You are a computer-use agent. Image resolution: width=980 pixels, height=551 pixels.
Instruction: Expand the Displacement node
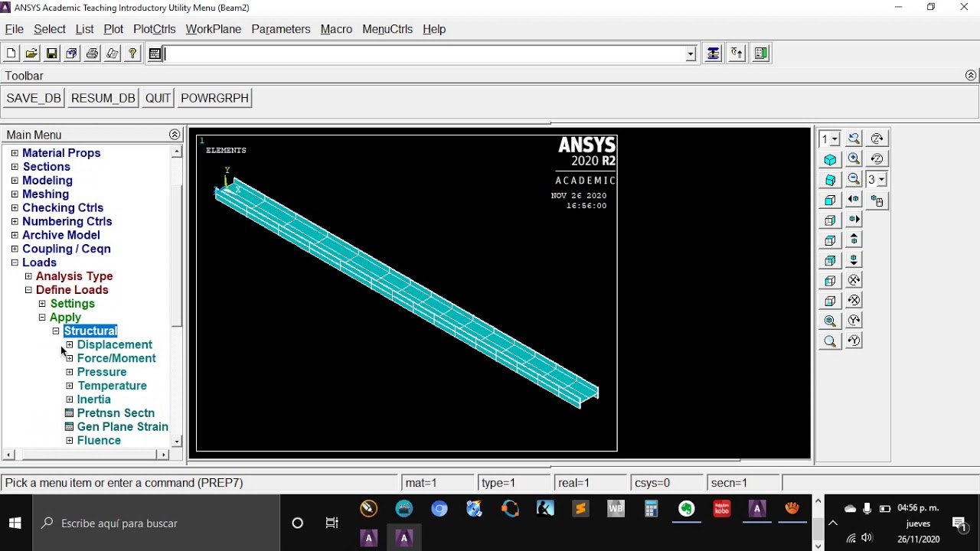(70, 345)
